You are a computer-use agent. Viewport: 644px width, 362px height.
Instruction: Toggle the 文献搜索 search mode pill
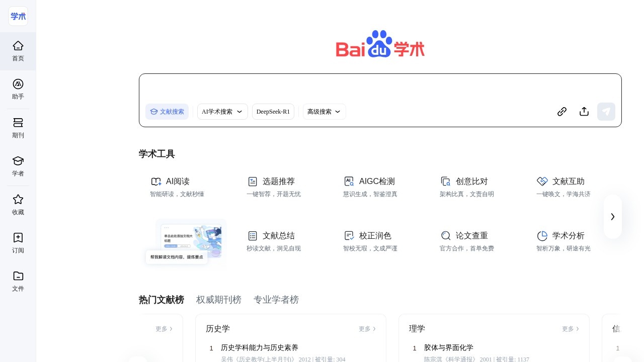pos(167,112)
